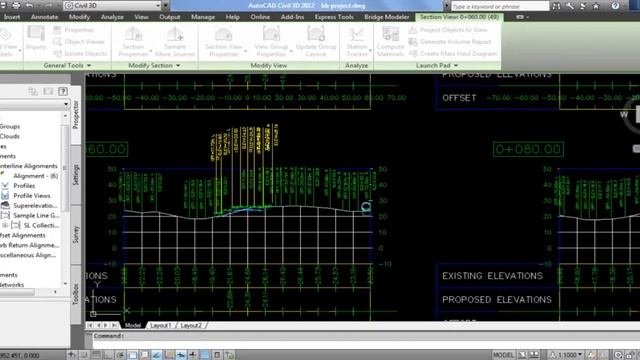This screenshot has height=360, width=640.
Task: Expand the Launch Pad panel
Action: click(x=437, y=65)
